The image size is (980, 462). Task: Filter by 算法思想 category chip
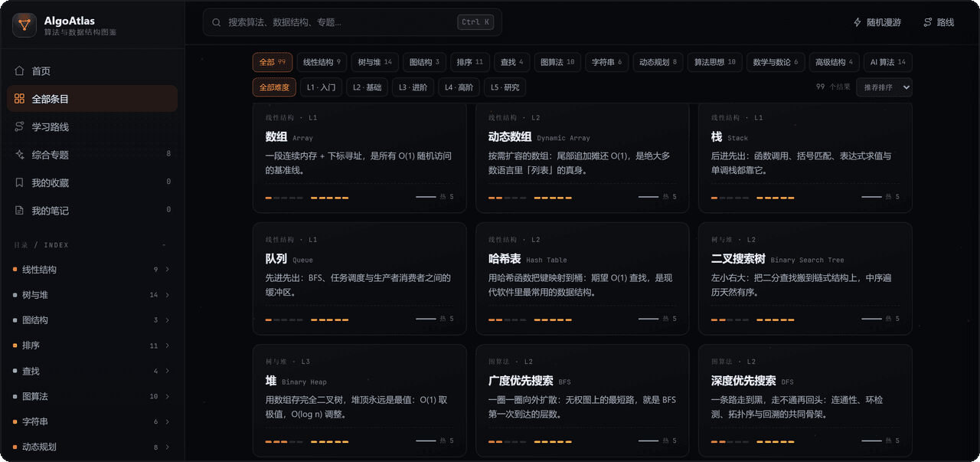pos(715,62)
